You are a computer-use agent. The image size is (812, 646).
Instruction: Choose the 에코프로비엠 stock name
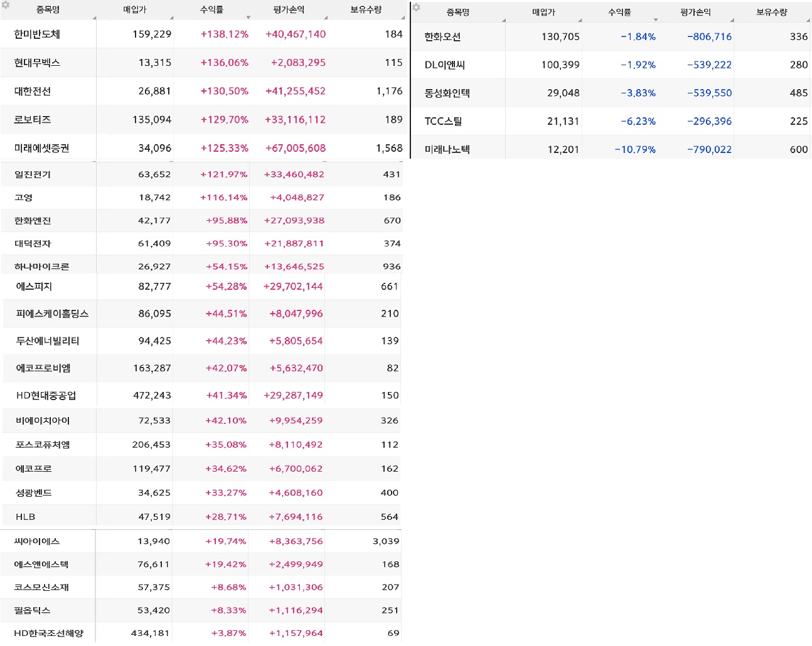click(43, 368)
